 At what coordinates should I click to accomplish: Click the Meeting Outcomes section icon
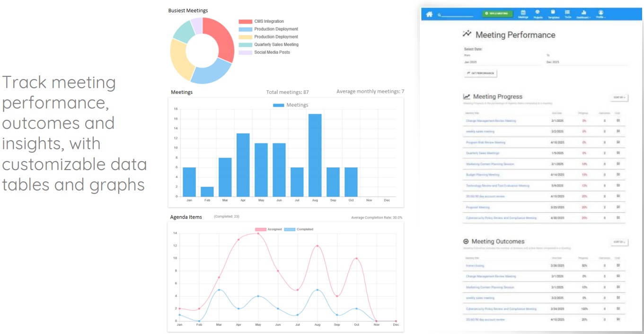466,241
